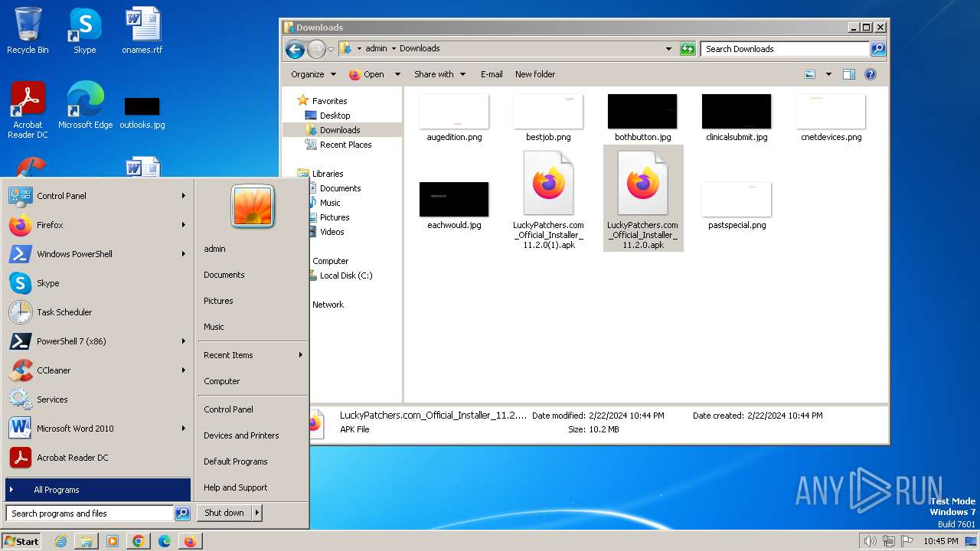Screen dimensions: 980x551
Task: Click the network icon in the system tray
Action: [x=889, y=541]
